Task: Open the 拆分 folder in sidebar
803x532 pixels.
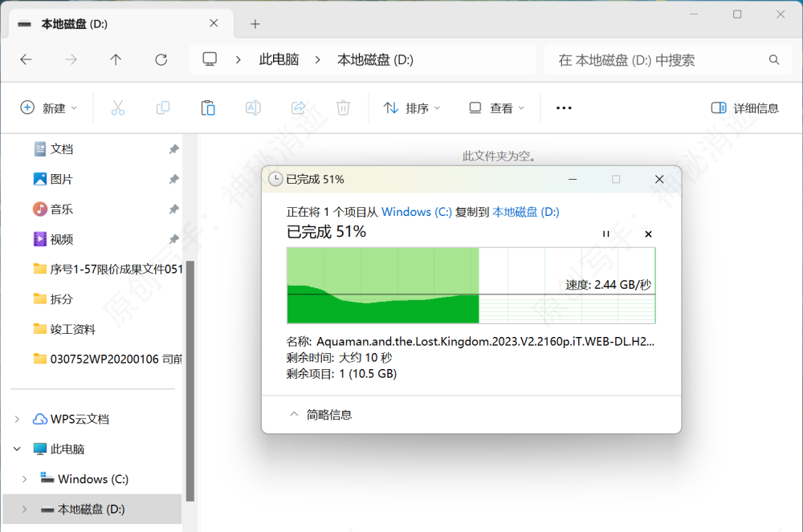Action: pyautogui.click(x=53, y=299)
